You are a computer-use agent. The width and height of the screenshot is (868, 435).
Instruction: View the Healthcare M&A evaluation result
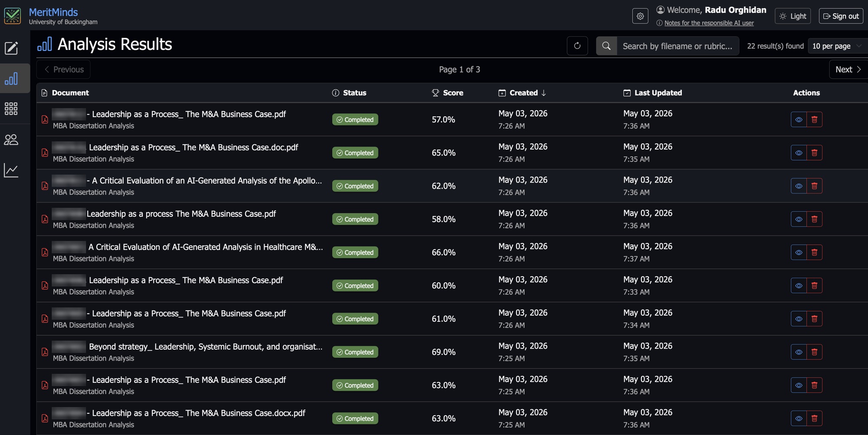799,252
